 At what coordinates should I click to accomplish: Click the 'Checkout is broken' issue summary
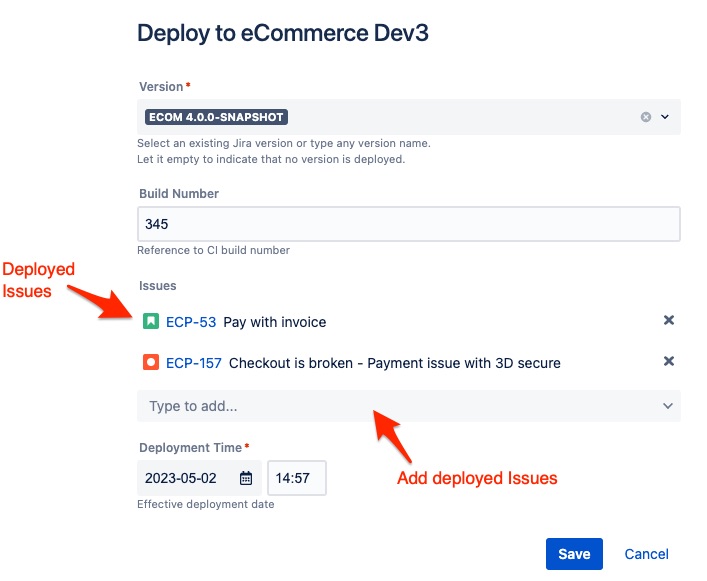click(394, 363)
